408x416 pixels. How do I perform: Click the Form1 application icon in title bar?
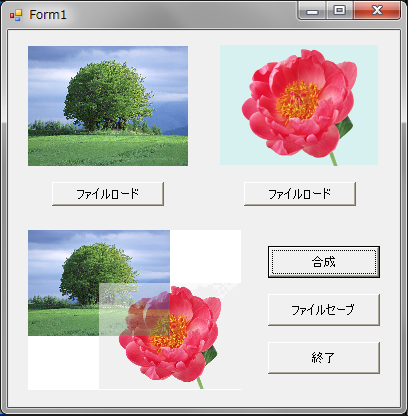(x=16, y=15)
